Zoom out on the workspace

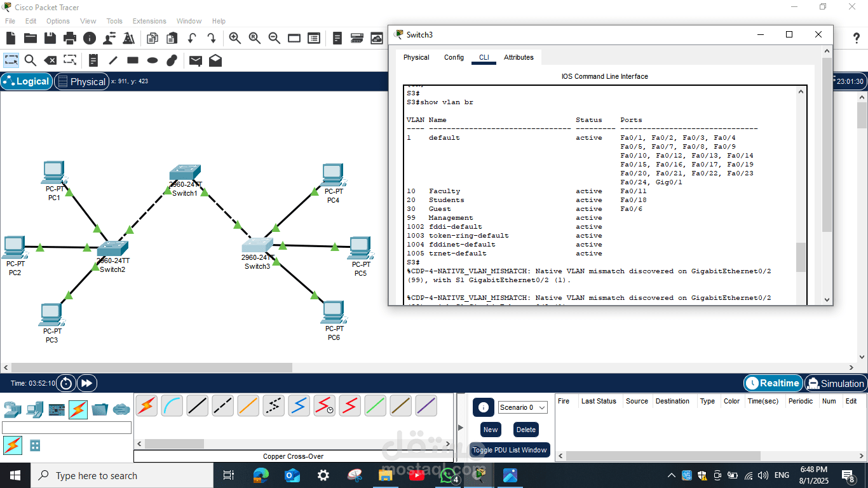tap(275, 38)
